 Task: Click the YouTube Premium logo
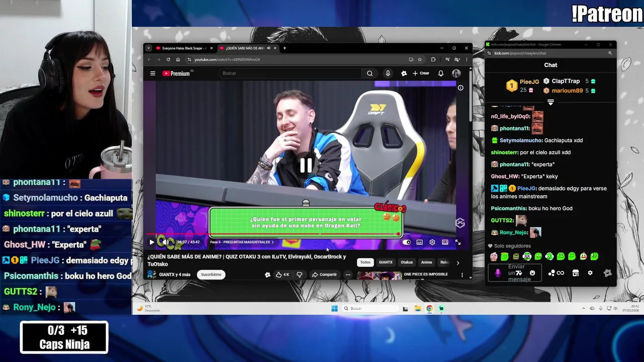176,73
